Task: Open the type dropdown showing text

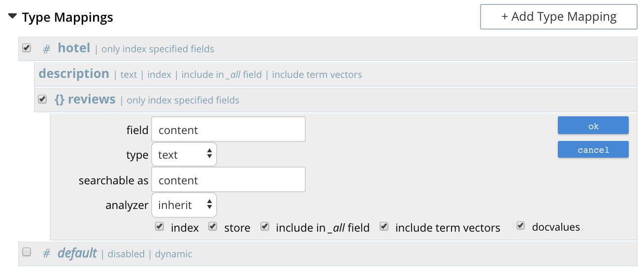Action: click(184, 155)
